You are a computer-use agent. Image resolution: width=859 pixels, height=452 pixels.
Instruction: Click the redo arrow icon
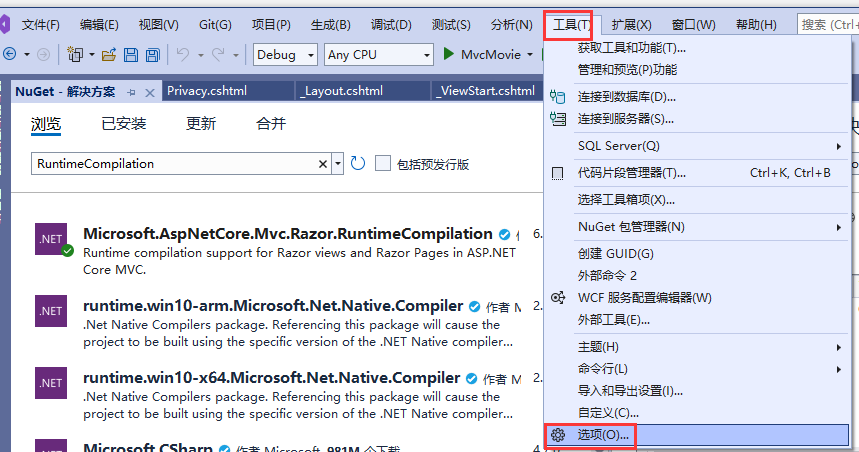[218, 54]
